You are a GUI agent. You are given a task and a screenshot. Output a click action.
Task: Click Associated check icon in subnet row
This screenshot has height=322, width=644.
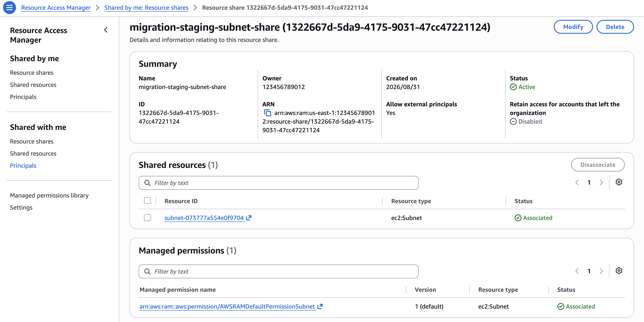pos(518,218)
